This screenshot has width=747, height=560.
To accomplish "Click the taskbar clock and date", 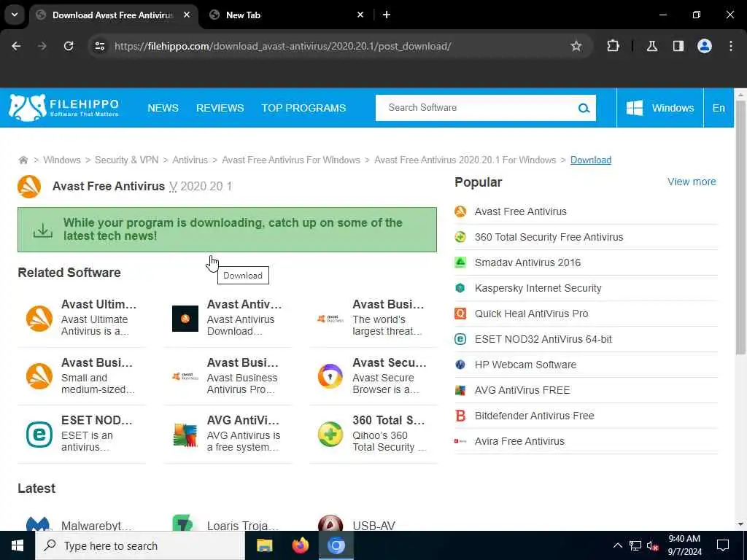I will (x=684, y=545).
